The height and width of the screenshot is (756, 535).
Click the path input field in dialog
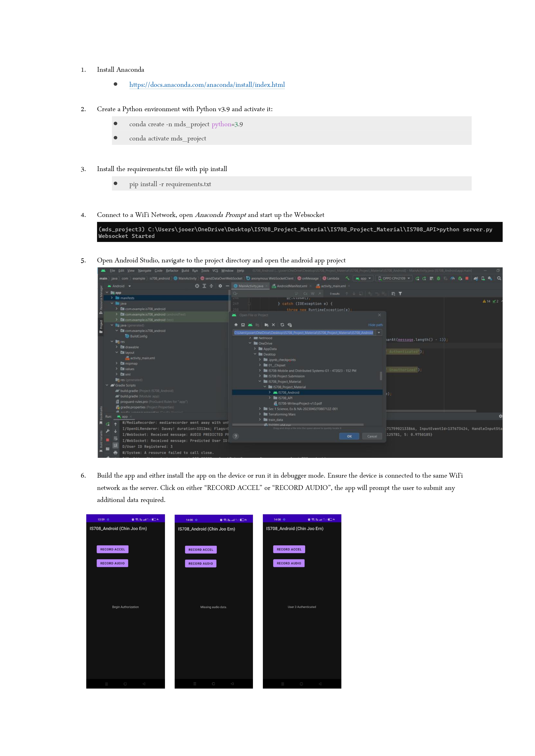coord(304,333)
